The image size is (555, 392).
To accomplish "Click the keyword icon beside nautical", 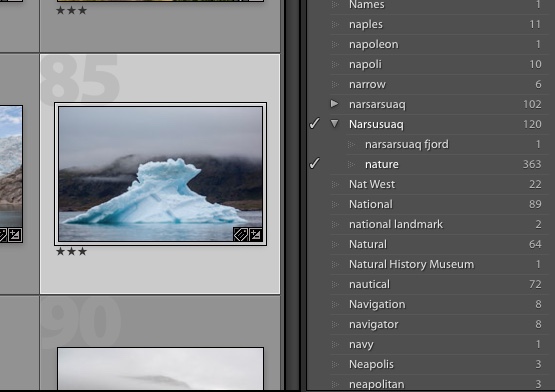I will point(335,284).
